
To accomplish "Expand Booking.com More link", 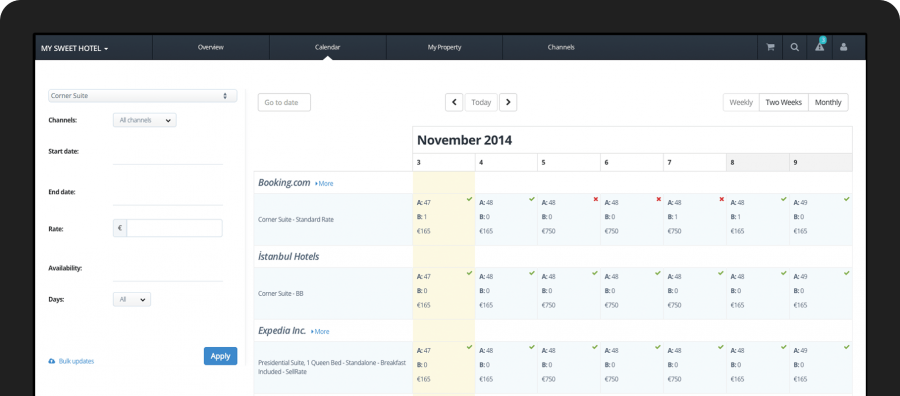I will (x=324, y=184).
